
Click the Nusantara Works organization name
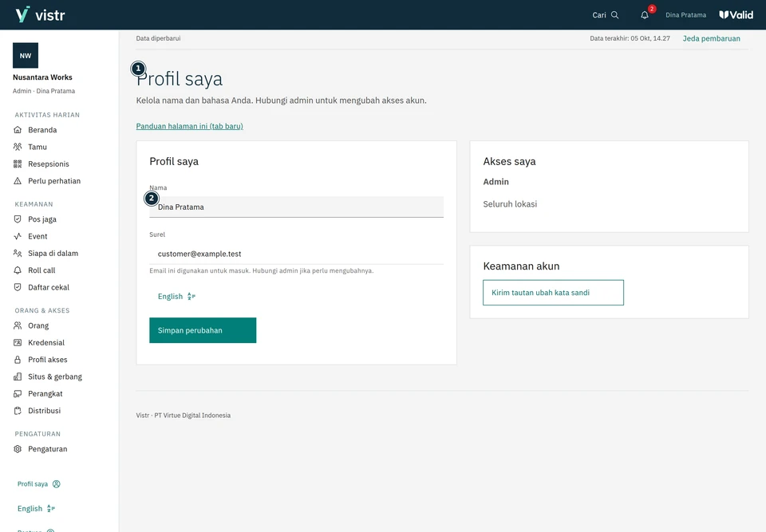(x=42, y=77)
